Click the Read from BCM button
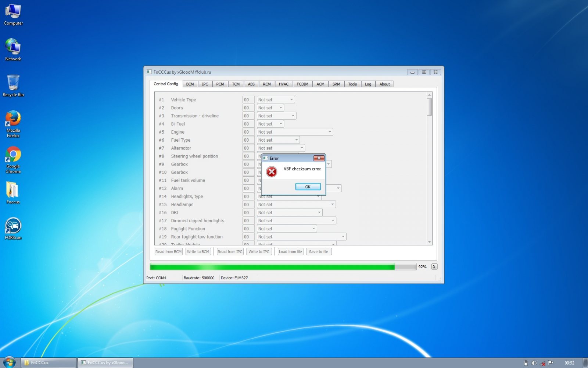 tap(168, 252)
